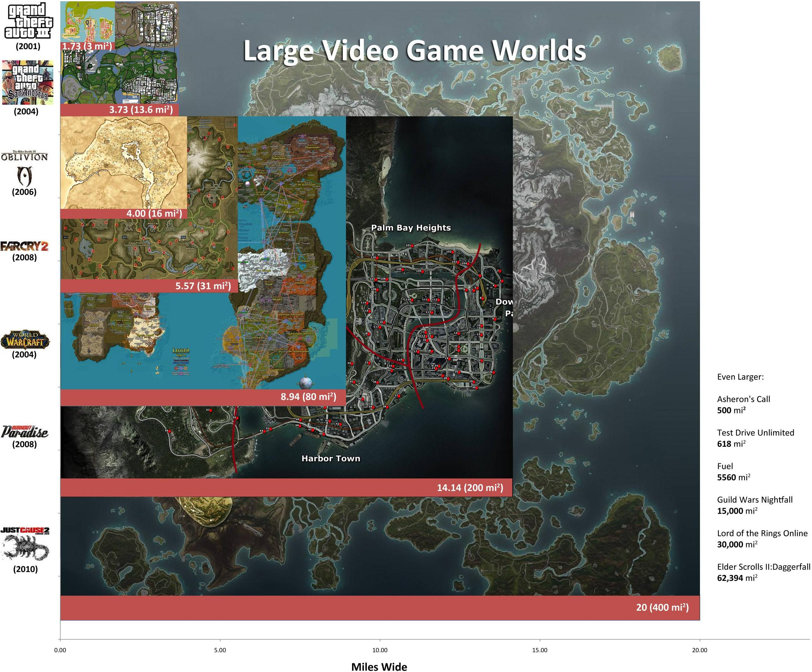Select the "10.00" axis tick label

[x=380, y=650]
